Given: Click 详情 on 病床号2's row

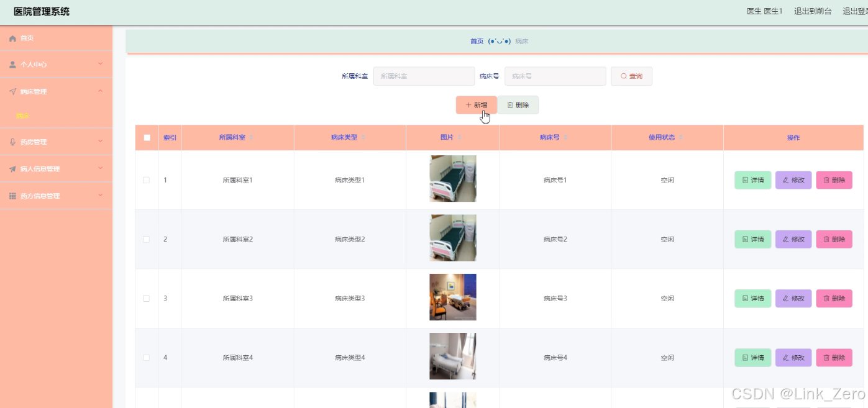Looking at the screenshot, I should (752, 239).
